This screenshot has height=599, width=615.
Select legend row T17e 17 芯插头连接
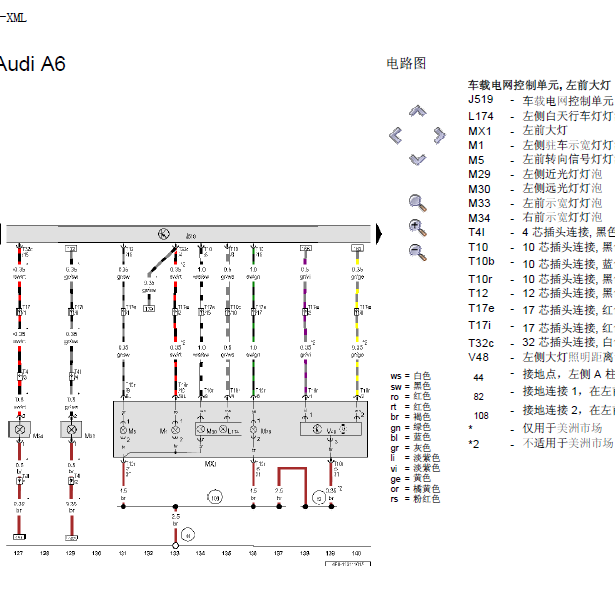point(540,310)
